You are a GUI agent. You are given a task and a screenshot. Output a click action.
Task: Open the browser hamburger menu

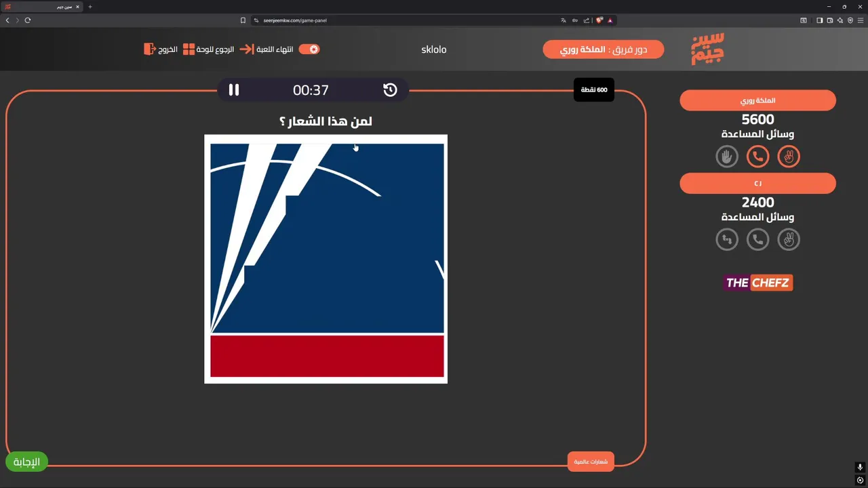coord(861,20)
